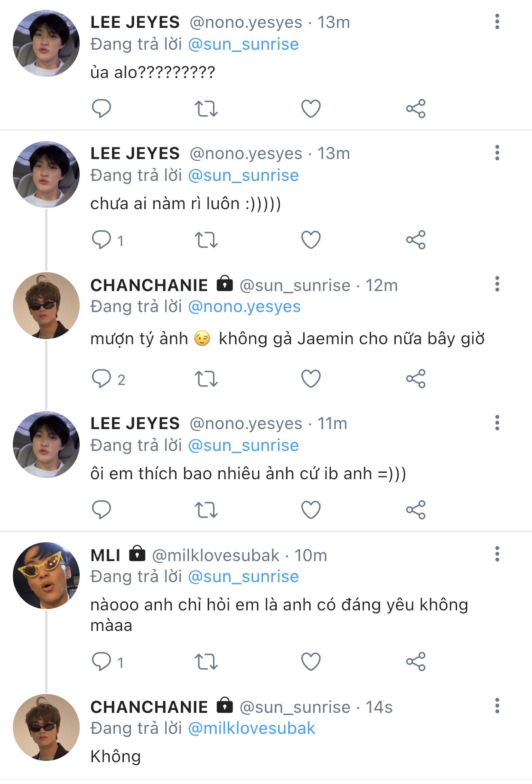Image resolution: width=532 pixels, height=784 pixels.
Task: Reply to the "ủa alo?????????" tweet
Action: 102,108
